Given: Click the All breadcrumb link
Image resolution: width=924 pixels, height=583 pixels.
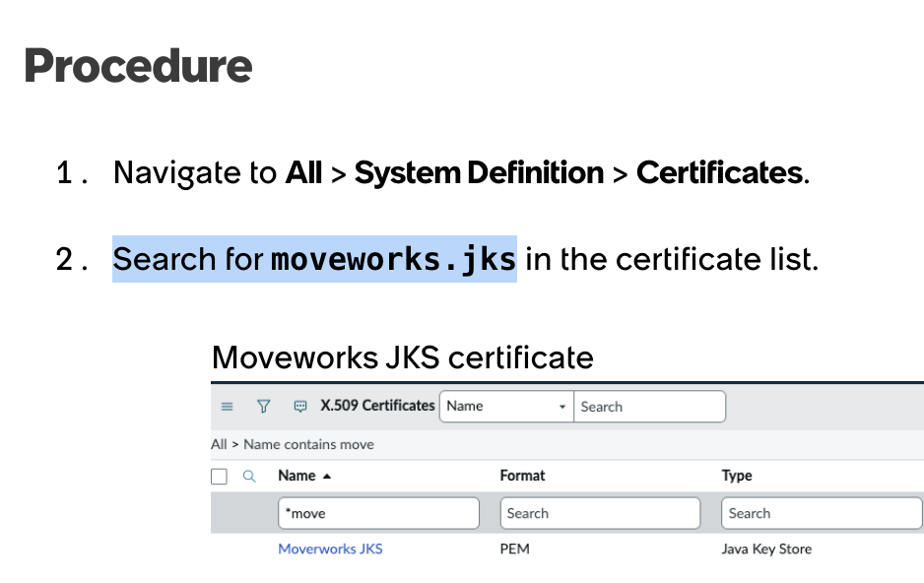Looking at the screenshot, I should pos(219,444).
